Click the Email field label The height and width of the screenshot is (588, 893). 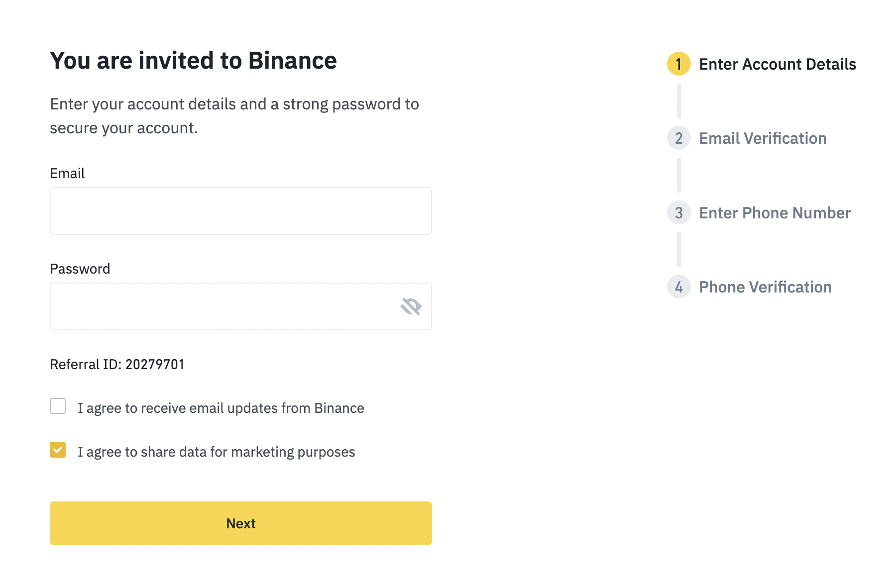67,174
